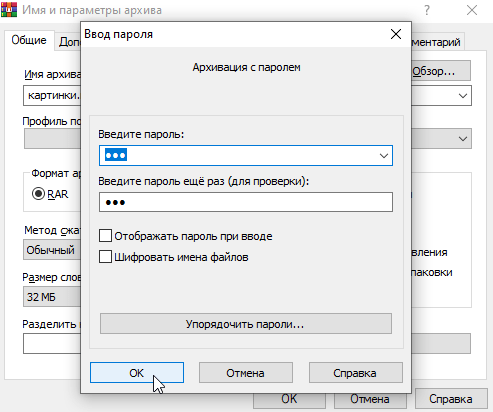
Task: Click the question mark help icon in the title bar
Action: tap(427, 10)
